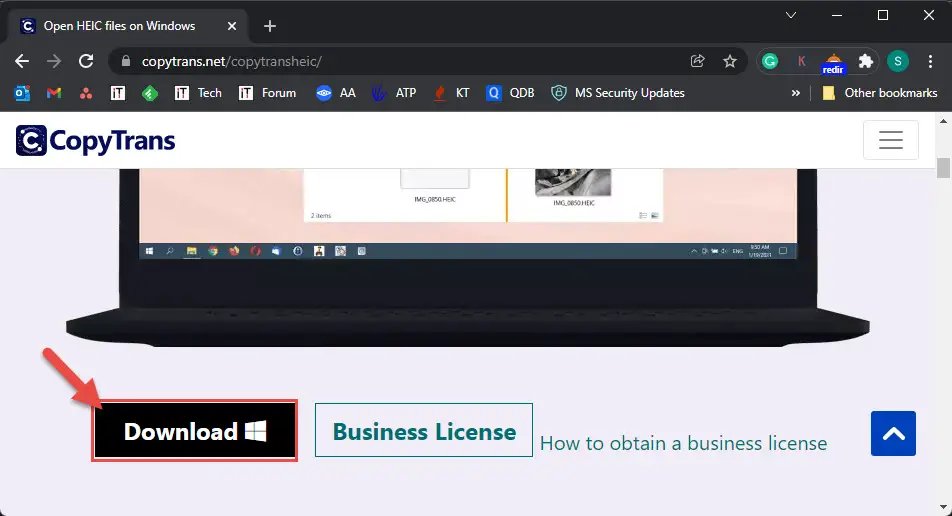Open the Outlook bookmark icon

pos(22,93)
